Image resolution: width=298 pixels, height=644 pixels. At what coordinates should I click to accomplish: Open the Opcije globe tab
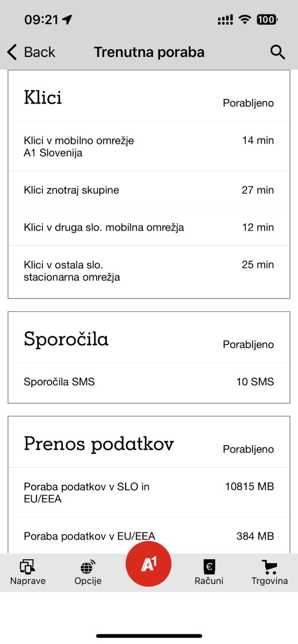pos(88,572)
